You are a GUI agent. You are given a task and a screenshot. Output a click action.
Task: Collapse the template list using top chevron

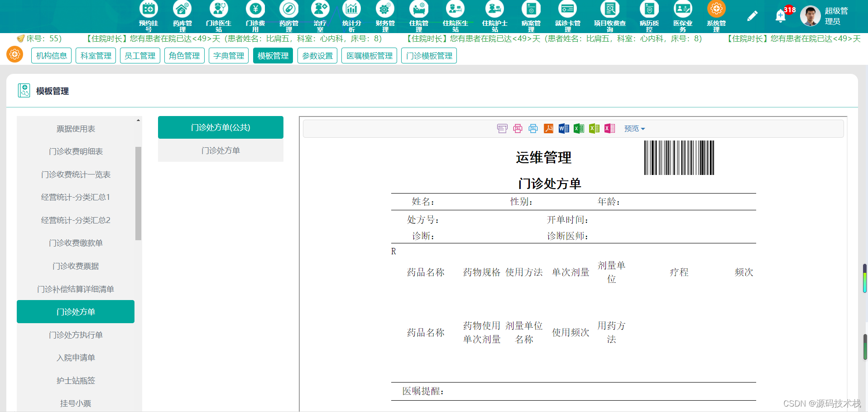[x=137, y=119]
